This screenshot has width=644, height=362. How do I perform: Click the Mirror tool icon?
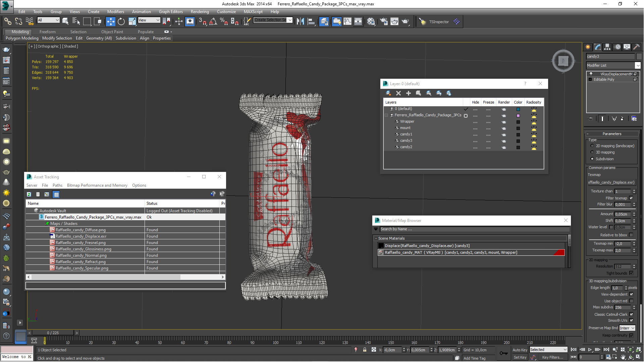point(300,21)
